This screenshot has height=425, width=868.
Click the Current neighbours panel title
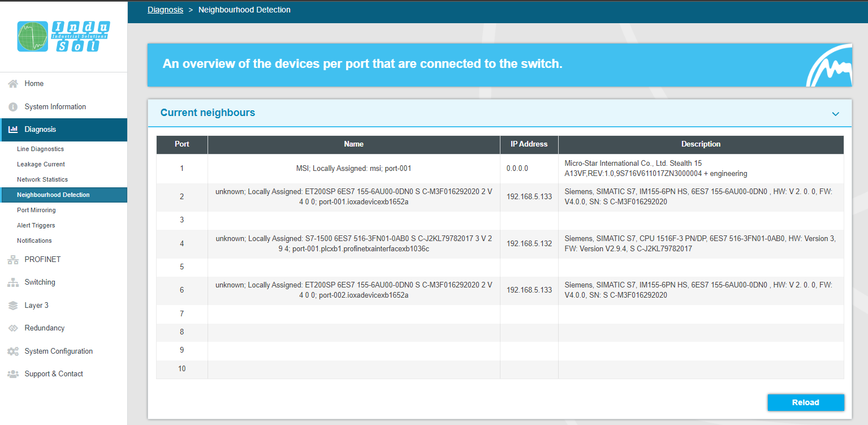coord(208,113)
